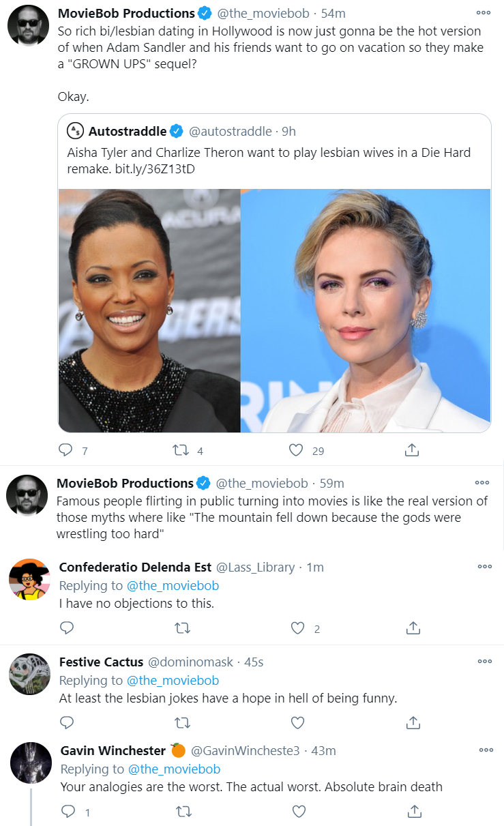Open more options on Confederatio Delenda Est reply

pyautogui.click(x=484, y=566)
